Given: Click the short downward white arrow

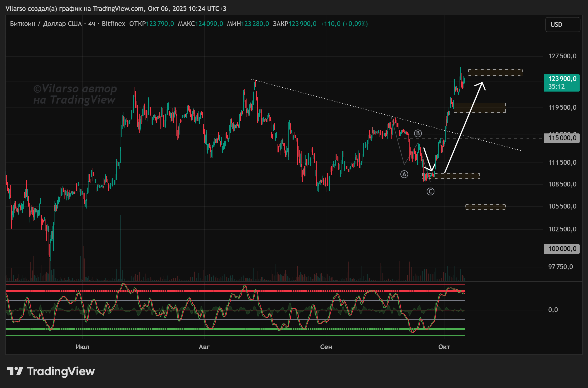Looking at the screenshot, I should (x=428, y=160).
